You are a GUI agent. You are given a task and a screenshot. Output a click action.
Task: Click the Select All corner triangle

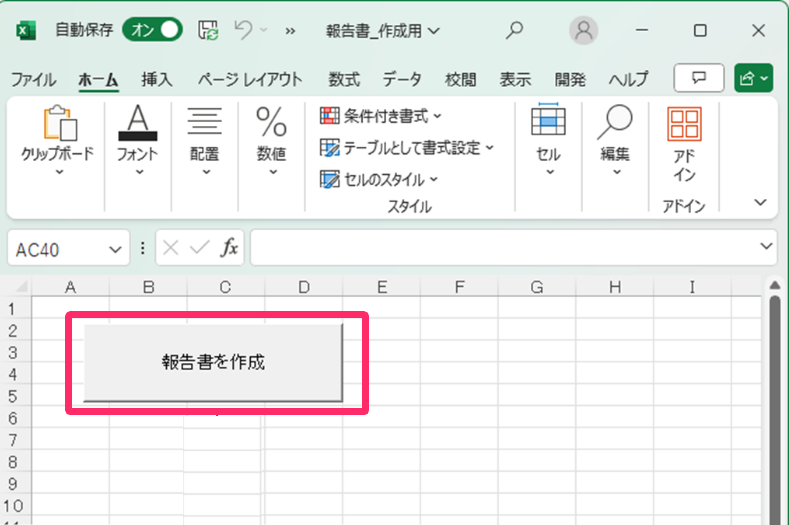click(21, 287)
